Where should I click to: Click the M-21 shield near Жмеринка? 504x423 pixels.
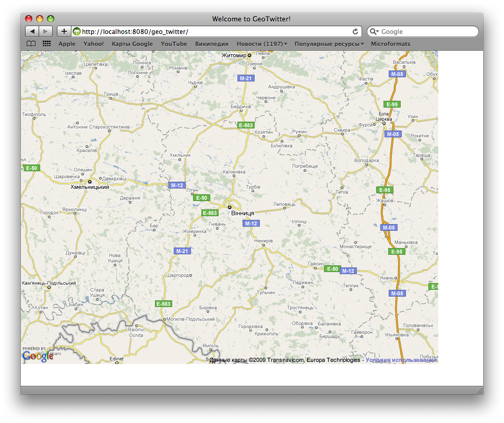182,251
